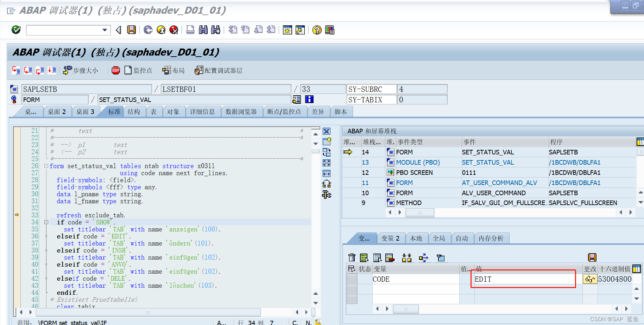
Task: Switch to the 变量 2 tab
Action: tap(391, 238)
